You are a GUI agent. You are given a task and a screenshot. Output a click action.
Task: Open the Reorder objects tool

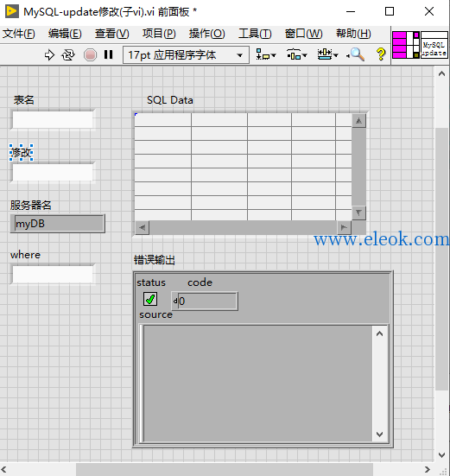pos(327,55)
